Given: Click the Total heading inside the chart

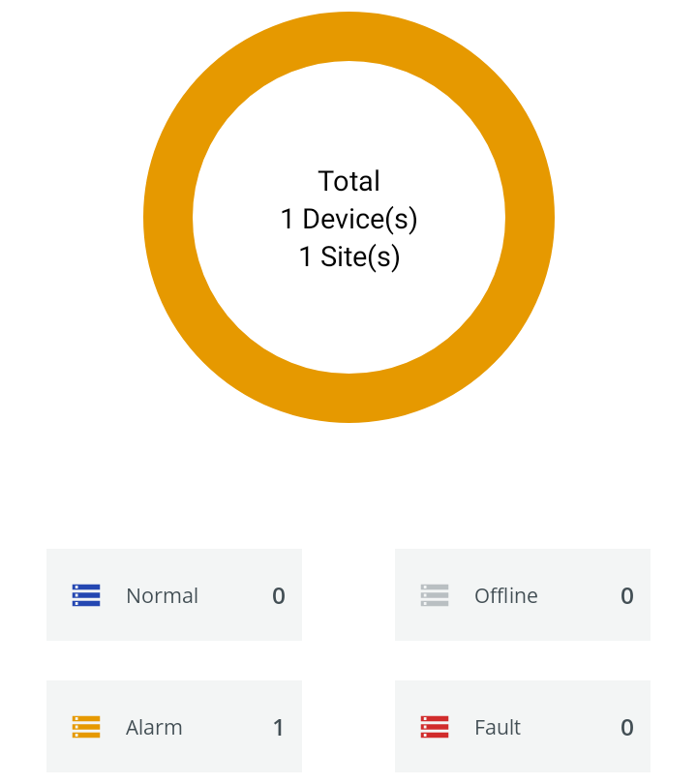Looking at the screenshot, I should (x=348, y=181).
